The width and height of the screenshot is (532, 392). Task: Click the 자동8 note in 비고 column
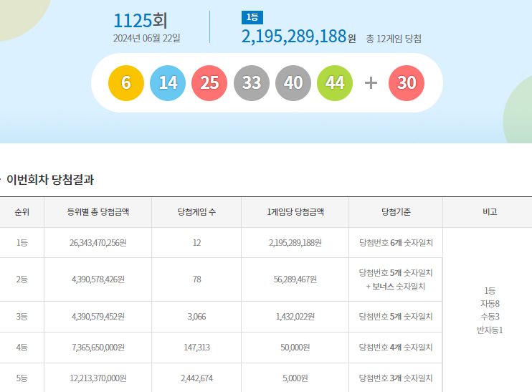click(490, 303)
